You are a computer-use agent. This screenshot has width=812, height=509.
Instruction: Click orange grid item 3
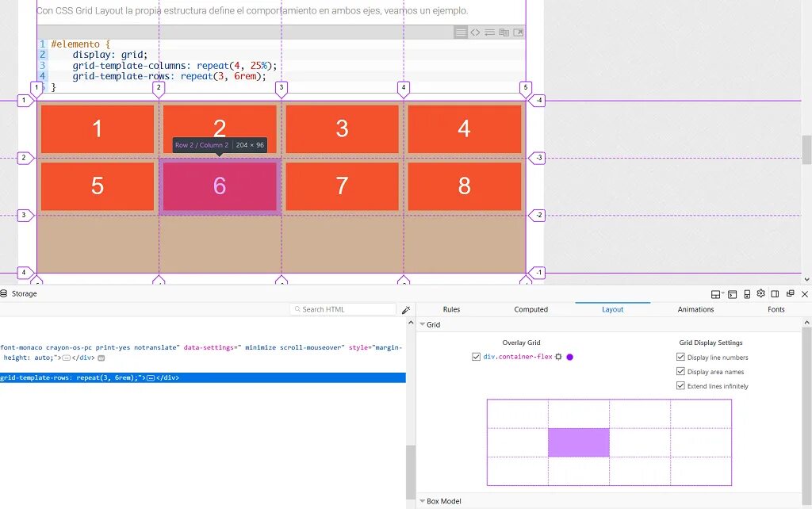343,129
